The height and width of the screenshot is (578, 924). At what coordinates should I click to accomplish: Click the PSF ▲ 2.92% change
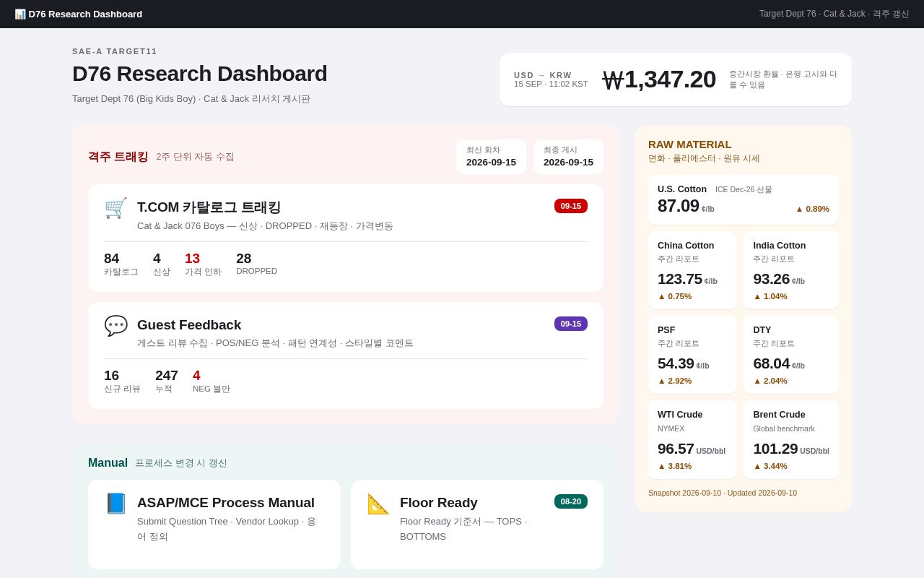tap(674, 381)
